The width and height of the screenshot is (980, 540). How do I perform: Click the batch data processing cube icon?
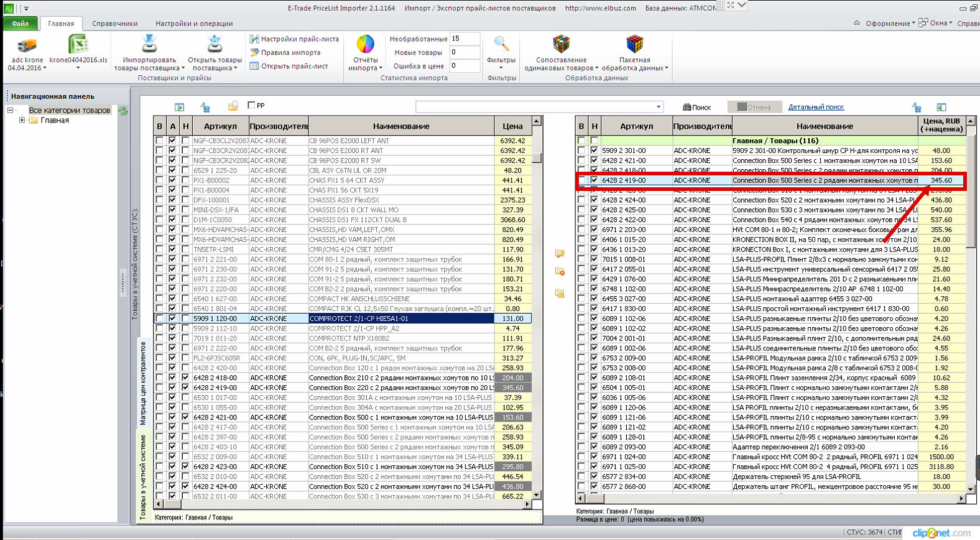click(634, 44)
